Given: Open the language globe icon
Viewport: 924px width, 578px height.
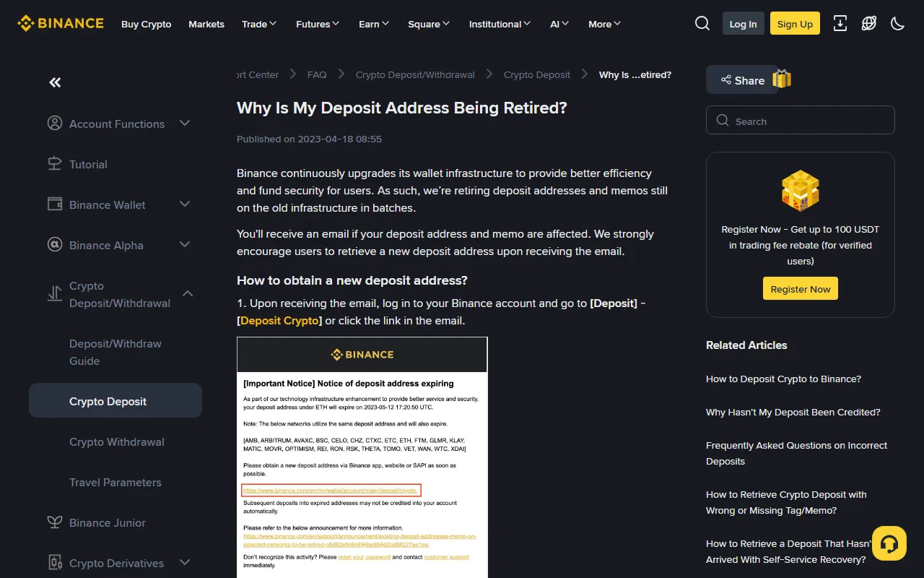Looking at the screenshot, I should (869, 24).
